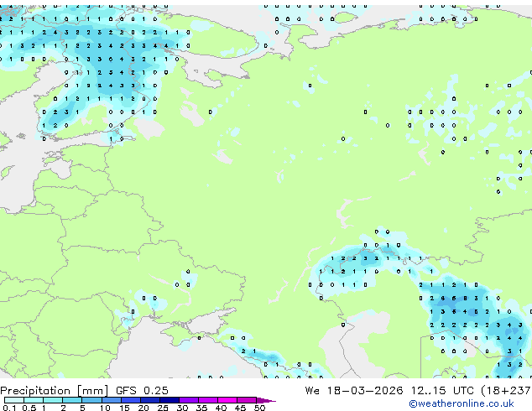The image size is (532, 411).
Task: Click the 0.5–1 mm legend color swatch
Action: coord(34,400)
